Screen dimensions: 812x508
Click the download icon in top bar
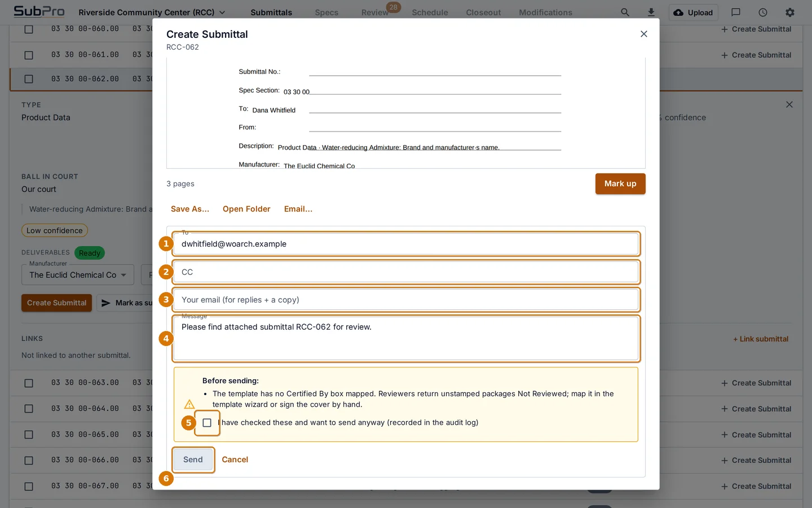651,12
